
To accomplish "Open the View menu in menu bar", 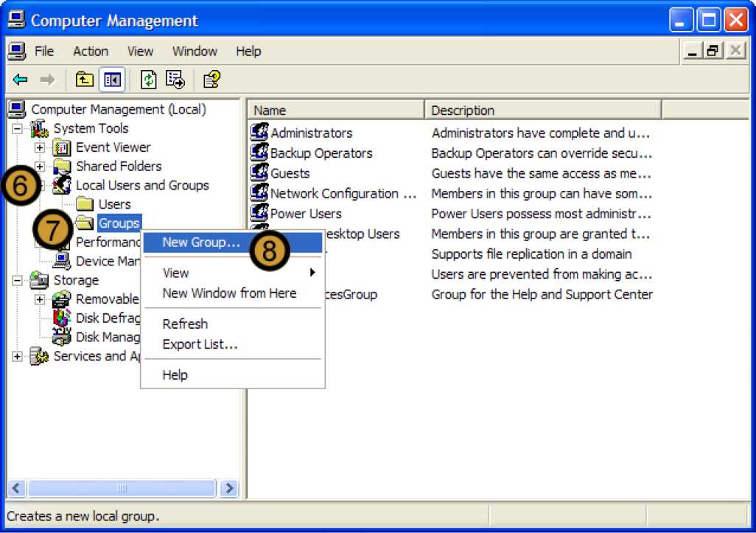I will (x=140, y=51).
